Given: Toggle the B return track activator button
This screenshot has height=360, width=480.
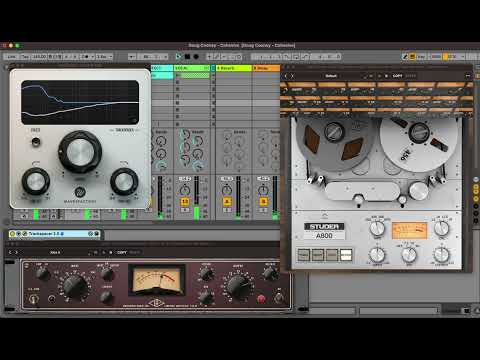Looking at the screenshot, I should click(x=263, y=201).
